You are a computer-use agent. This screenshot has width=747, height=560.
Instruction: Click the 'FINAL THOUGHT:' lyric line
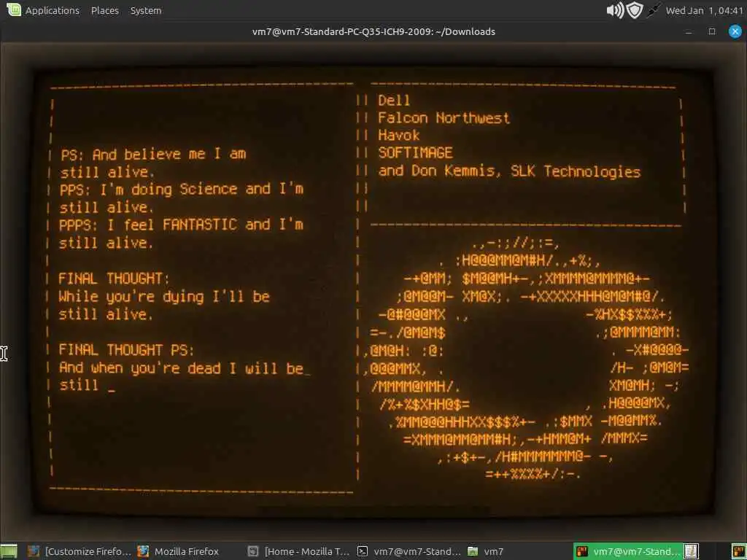coord(113,279)
